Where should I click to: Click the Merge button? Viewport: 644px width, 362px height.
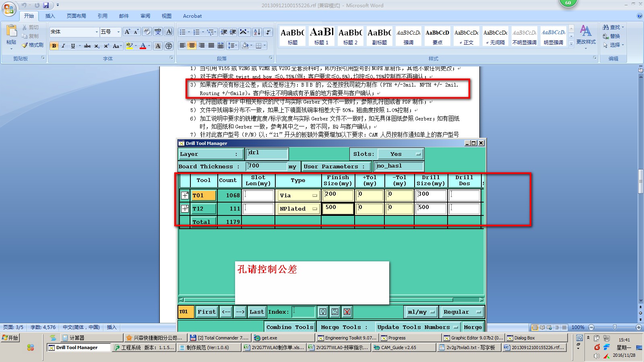tap(473, 327)
